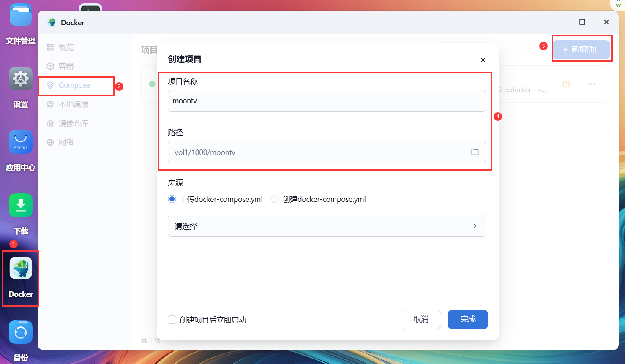Image resolution: width=625 pixels, height=364 pixels.
Task: Minimize the Docker window
Action: coord(558,22)
